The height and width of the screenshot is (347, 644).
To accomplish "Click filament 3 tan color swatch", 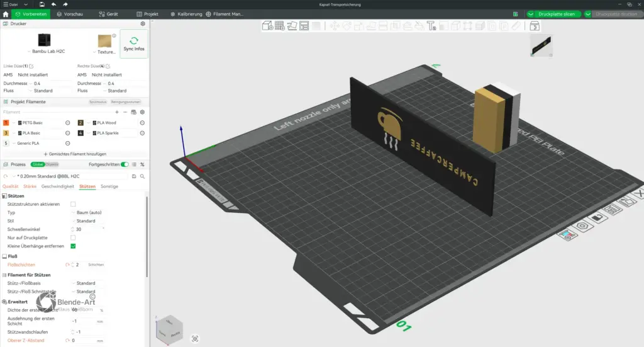I will coord(6,133).
